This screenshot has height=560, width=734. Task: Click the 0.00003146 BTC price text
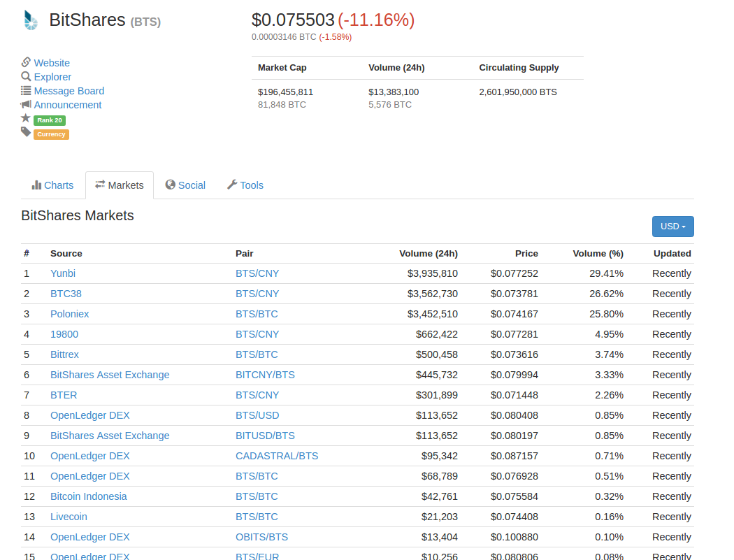pos(284,37)
